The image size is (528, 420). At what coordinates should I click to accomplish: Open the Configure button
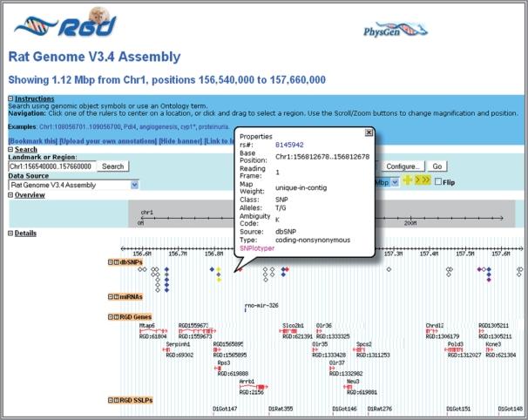click(x=402, y=166)
